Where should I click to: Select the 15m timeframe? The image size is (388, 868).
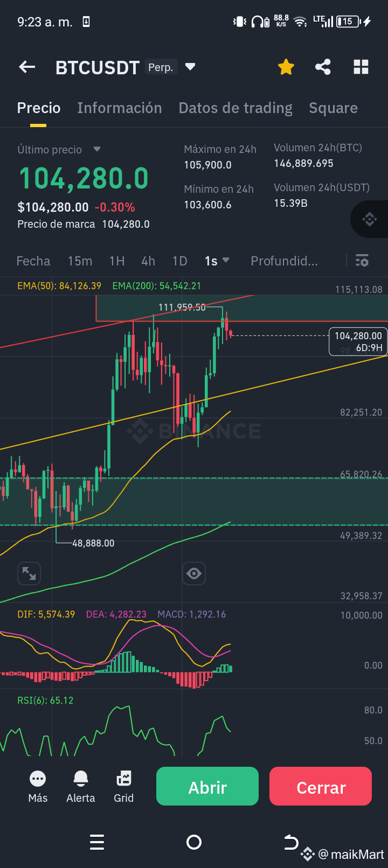[x=80, y=261]
